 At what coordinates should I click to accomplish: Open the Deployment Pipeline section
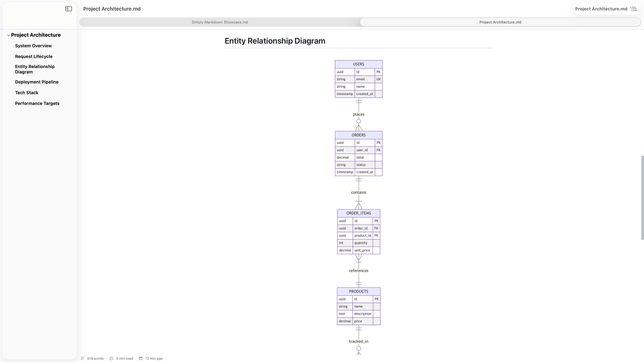coord(37,82)
